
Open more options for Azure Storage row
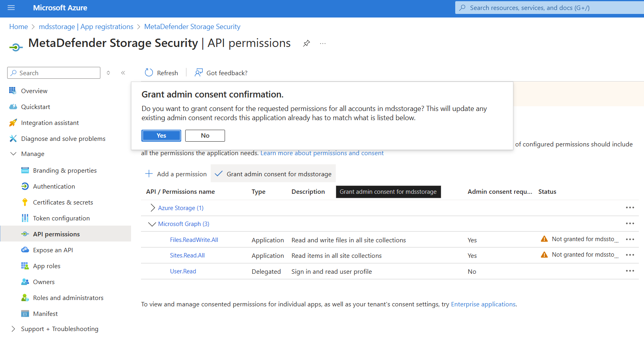(x=630, y=207)
